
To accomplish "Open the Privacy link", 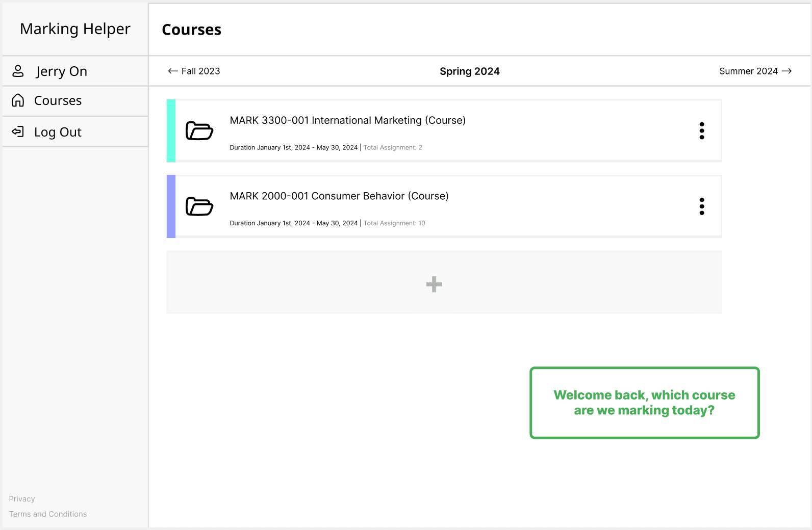I will coord(22,499).
